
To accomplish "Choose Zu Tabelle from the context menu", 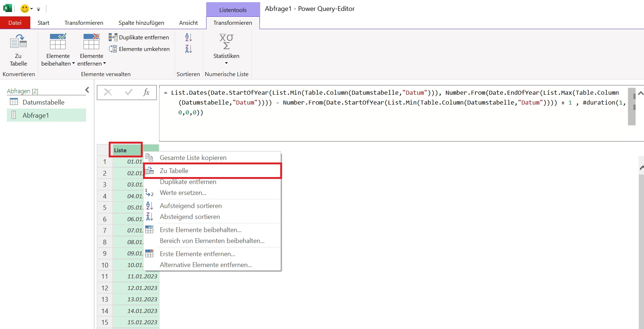I will click(174, 171).
